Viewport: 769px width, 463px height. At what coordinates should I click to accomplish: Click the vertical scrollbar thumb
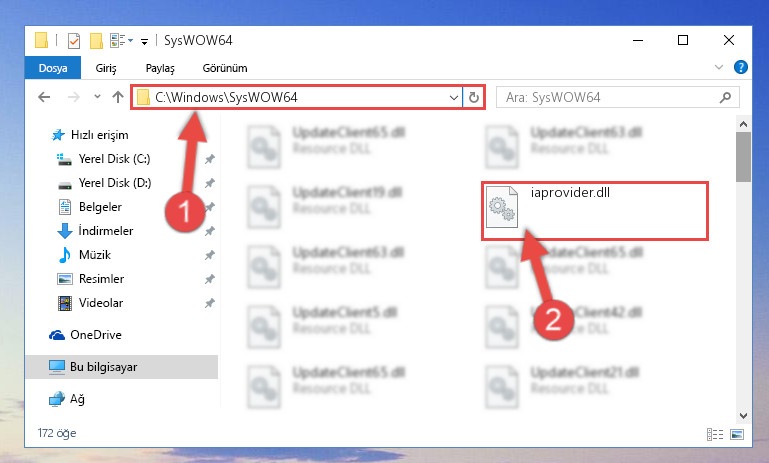point(743,157)
